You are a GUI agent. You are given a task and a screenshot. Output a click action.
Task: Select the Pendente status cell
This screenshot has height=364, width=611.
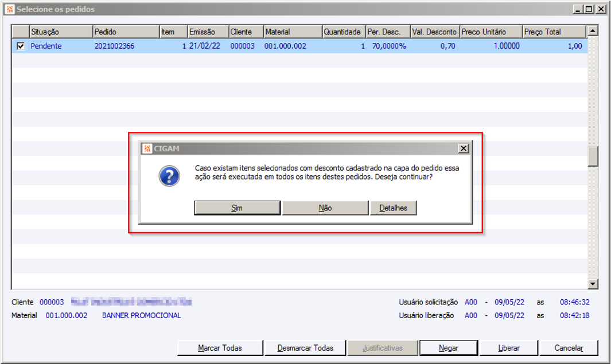point(46,46)
